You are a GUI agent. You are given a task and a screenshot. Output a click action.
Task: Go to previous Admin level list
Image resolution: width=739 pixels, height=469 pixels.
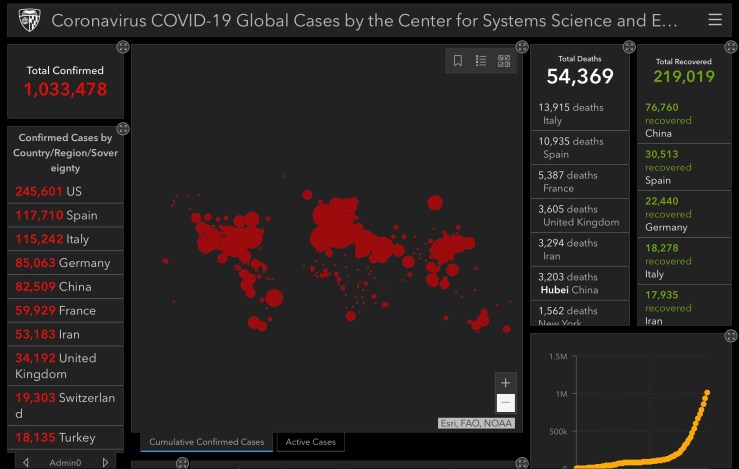point(26,462)
